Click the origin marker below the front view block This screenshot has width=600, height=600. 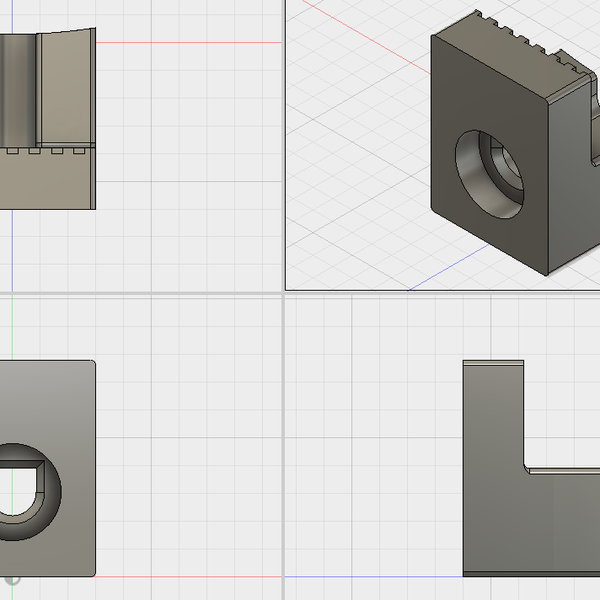point(13,577)
